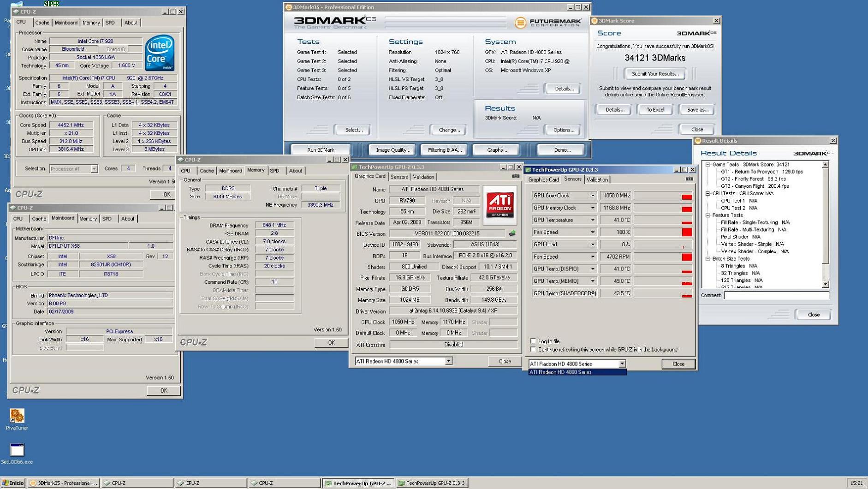Collapse the CPU Tests tree node
The image size is (868, 489).
coord(708,194)
